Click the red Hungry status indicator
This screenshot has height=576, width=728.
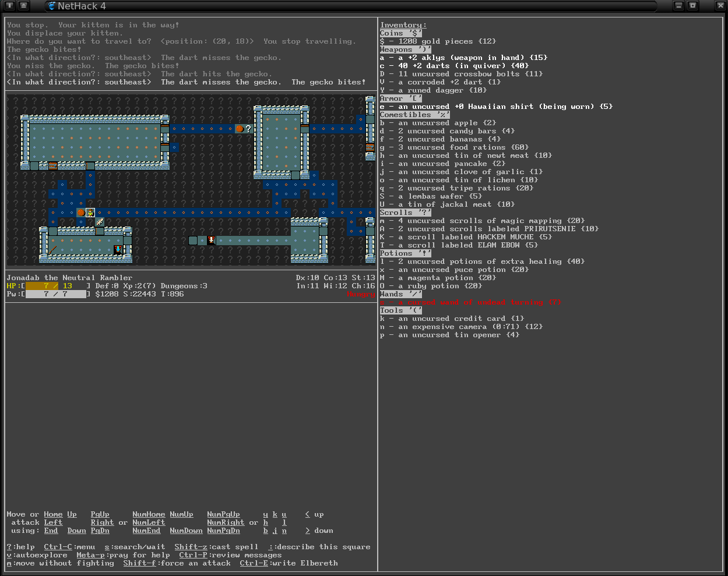tap(361, 294)
